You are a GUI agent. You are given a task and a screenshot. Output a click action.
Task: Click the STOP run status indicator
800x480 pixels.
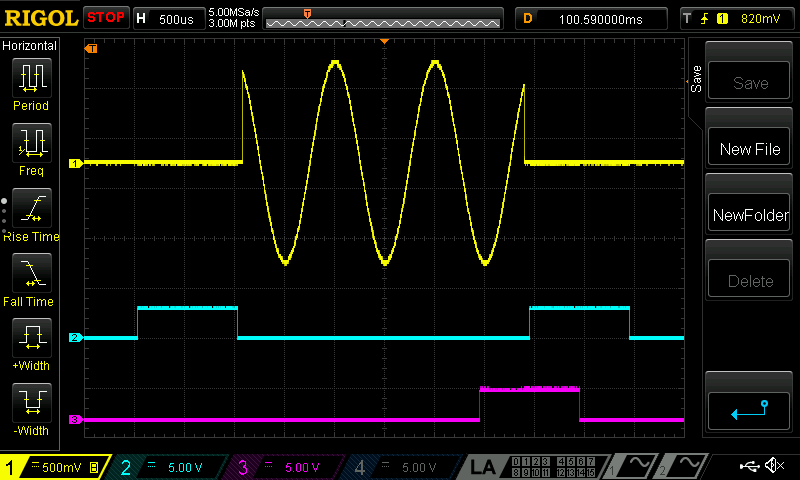point(106,18)
